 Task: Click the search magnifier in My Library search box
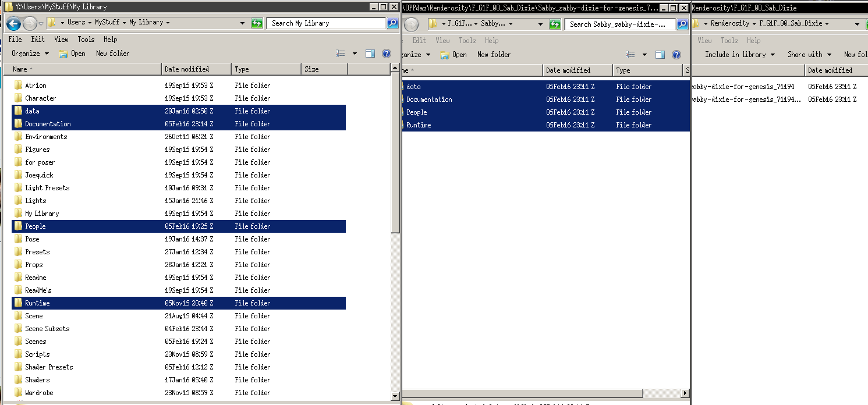pyautogui.click(x=393, y=23)
